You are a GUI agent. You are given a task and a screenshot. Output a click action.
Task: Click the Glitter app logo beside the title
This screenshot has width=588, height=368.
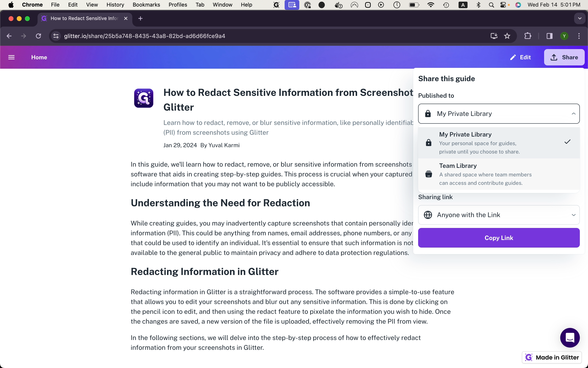click(x=144, y=98)
